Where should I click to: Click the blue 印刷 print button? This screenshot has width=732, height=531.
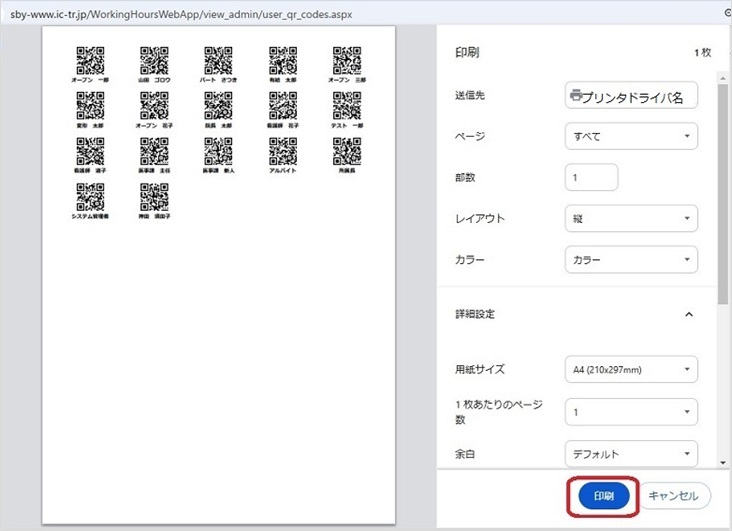pyautogui.click(x=604, y=496)
